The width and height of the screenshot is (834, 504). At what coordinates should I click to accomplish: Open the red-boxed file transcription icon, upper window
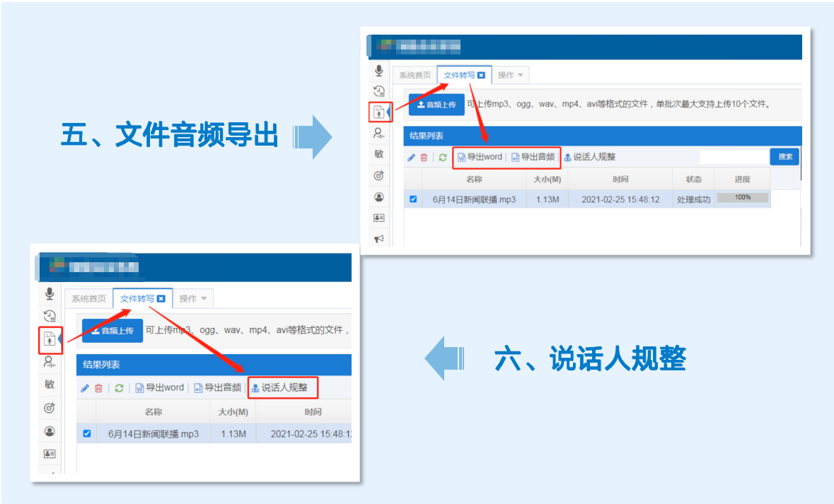379,112
